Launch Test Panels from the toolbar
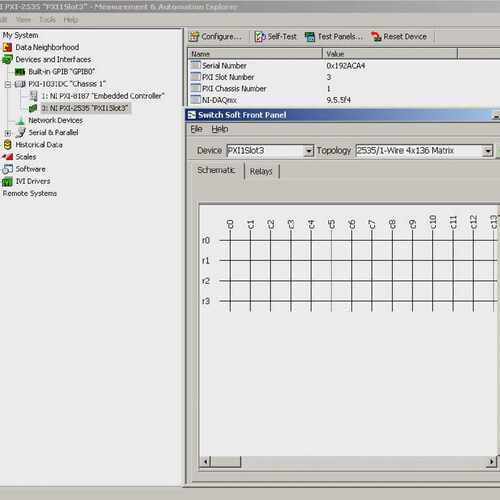The height and width of the screenshot is (500, 500). 334,37
